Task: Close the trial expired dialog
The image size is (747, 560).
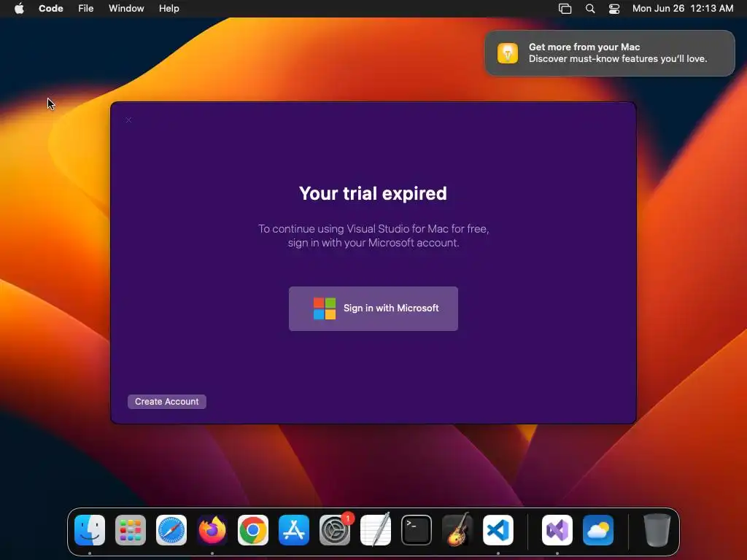Action: point(128,120)
